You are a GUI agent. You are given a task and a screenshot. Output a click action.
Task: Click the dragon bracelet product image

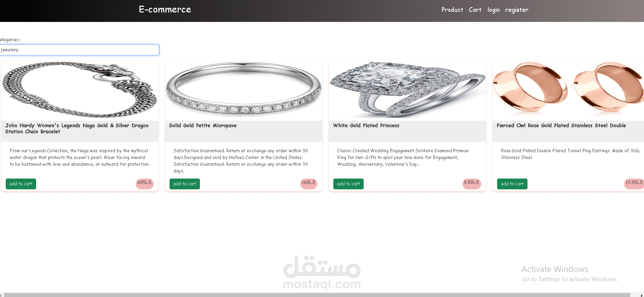80,90
